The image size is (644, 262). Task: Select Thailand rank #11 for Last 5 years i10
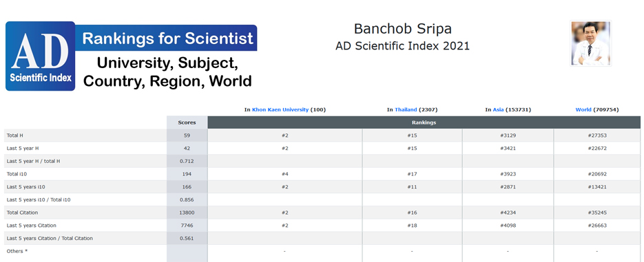coord(412,187)
